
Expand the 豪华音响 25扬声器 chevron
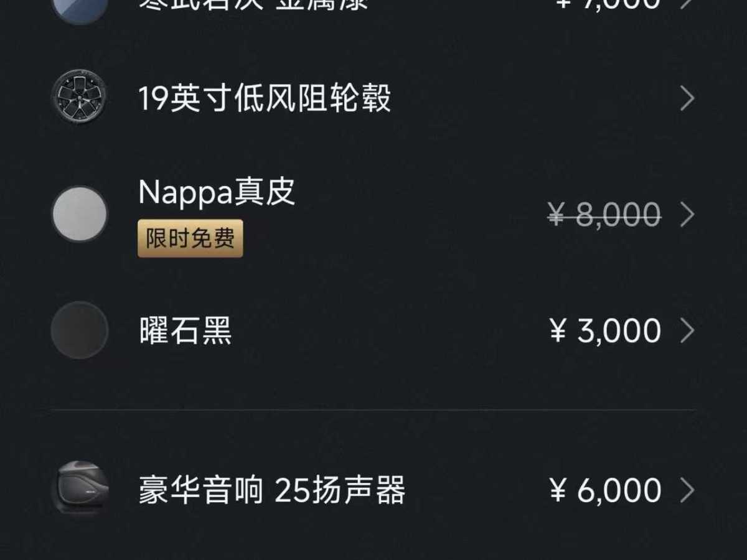pos(687,490)
